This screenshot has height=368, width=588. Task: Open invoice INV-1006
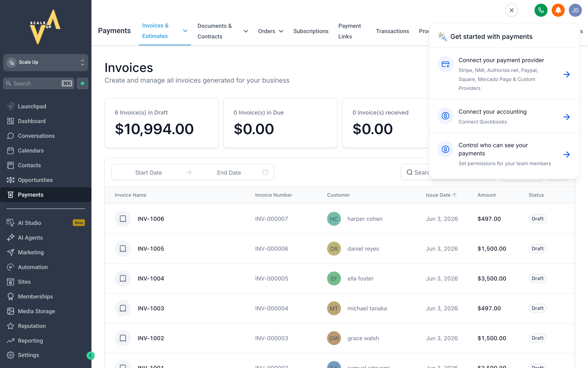[151, 219]
